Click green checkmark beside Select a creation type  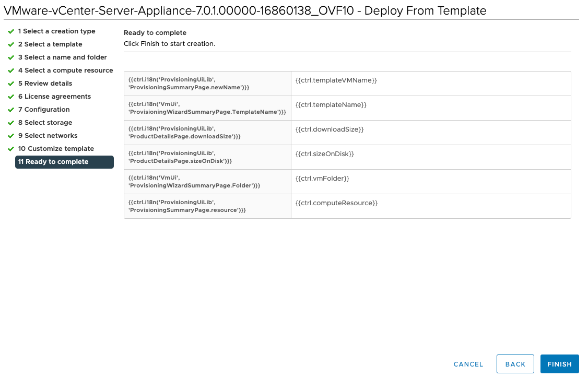(x=11, y=31)
